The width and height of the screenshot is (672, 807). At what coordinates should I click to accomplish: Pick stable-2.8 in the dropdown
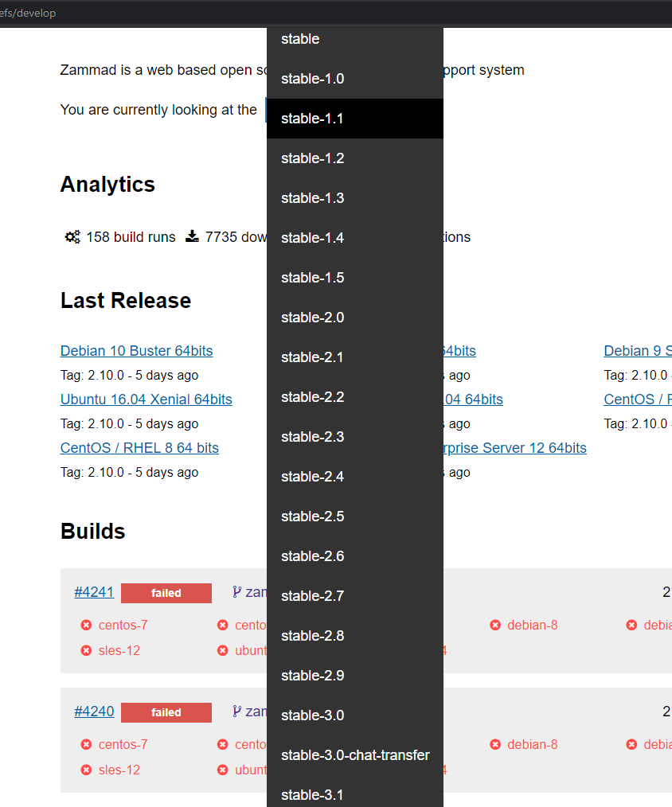point(355,636)
